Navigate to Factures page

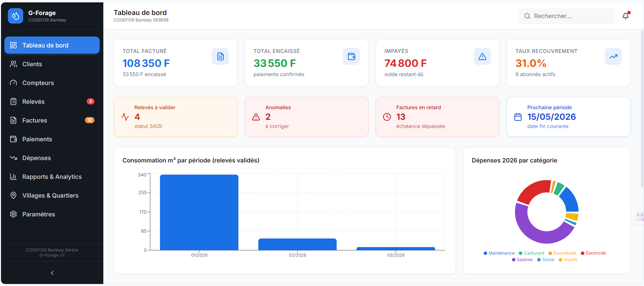coord(34,120)
